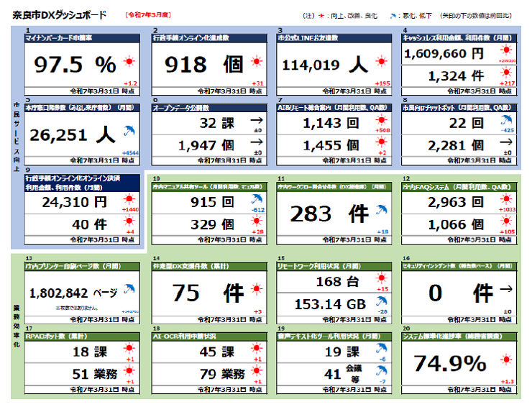Screen dimensions: 532x407
Task: Click the sun icon next to 168 台
Action: pos(381,278)
